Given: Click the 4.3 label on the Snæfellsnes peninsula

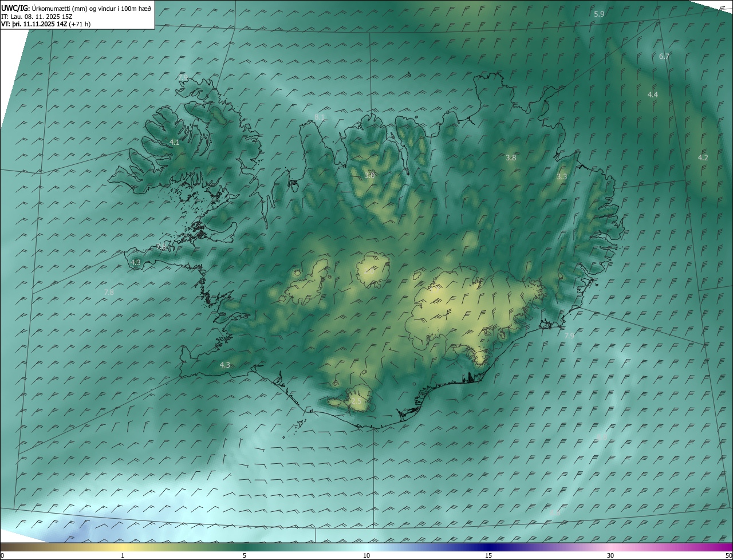Looking at the screenshot, I should click(136, 262).
